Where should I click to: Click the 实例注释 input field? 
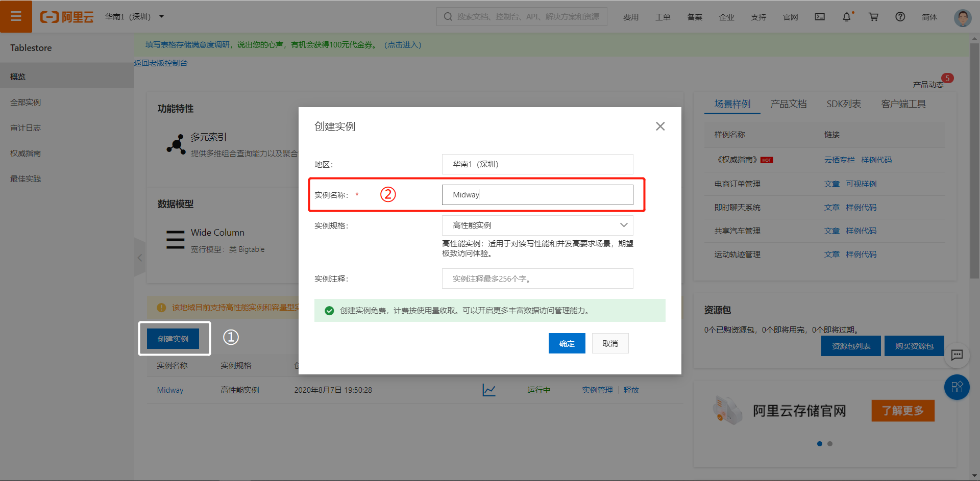click(x=537, y=279)
